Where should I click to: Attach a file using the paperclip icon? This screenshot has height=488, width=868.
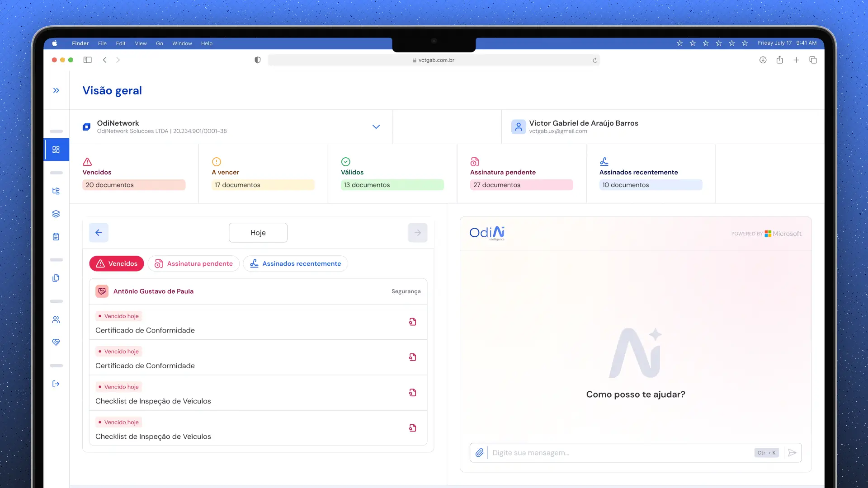click(x=480, y=452)
